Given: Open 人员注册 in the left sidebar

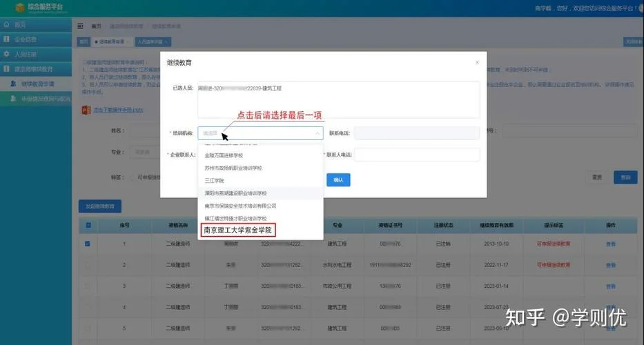Looking at the screenshot, I should pos(36,55).
